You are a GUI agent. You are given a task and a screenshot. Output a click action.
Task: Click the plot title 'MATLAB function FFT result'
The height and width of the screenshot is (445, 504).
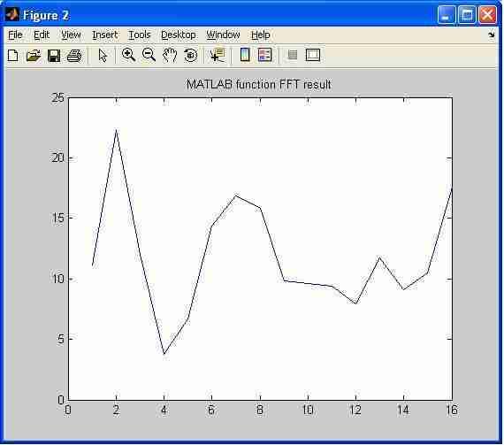tap(259, 85)
